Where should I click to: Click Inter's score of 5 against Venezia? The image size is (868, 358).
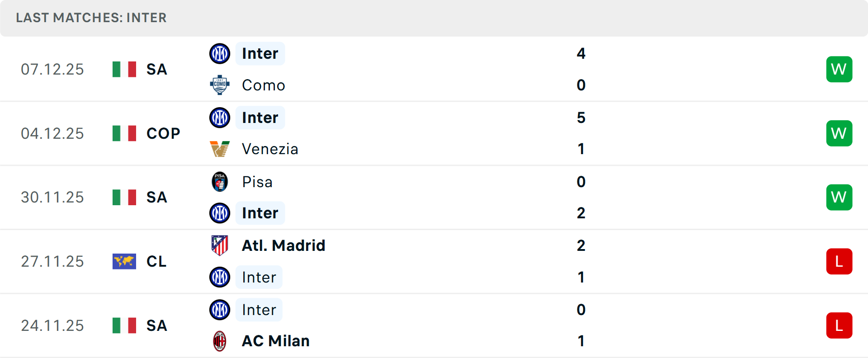click(581, 118)
